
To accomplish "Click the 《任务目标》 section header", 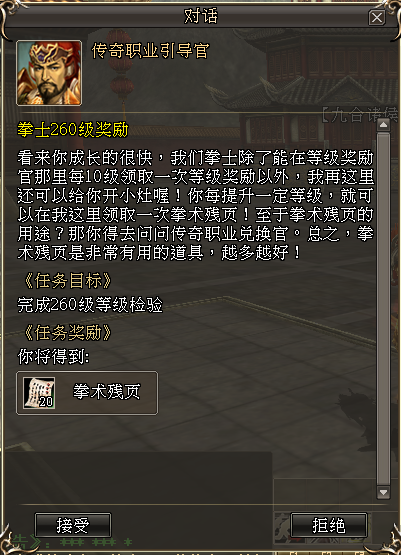I will coord(67,281).
